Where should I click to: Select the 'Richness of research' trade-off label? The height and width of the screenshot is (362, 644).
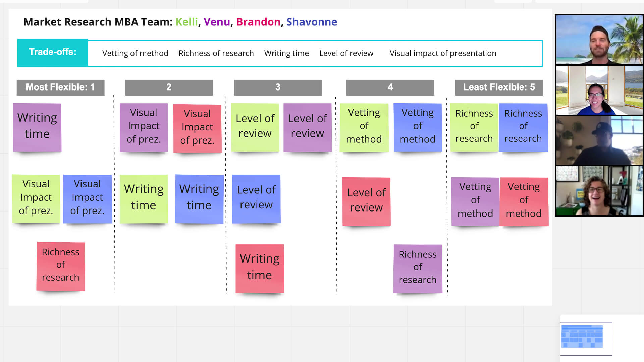216,53
